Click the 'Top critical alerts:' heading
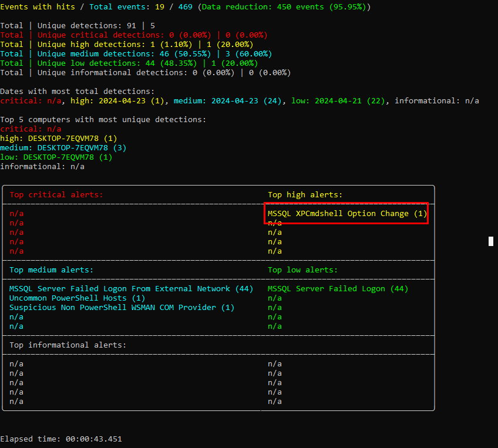Image resolution: width=498 pixels, height=448 pixels. [56, 194]
